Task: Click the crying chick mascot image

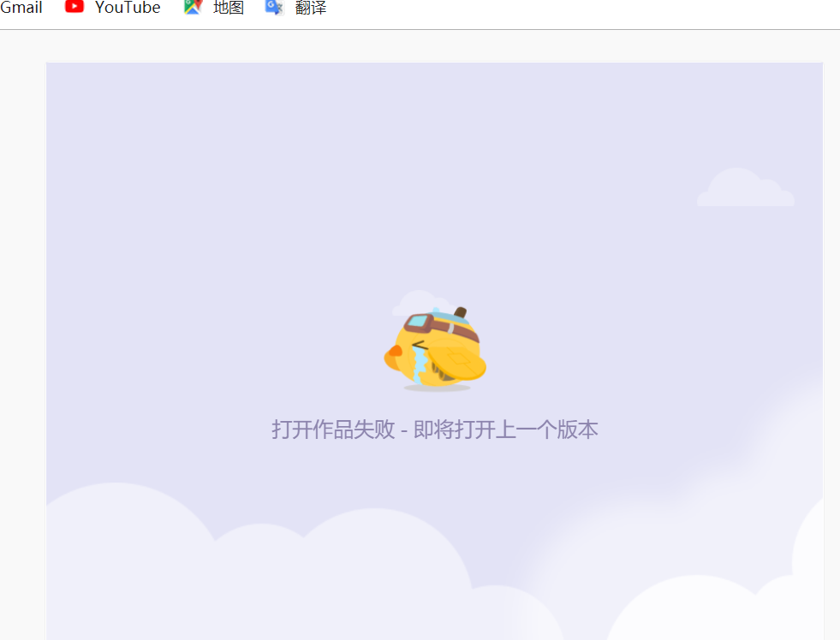Action: tap(435, 348)
